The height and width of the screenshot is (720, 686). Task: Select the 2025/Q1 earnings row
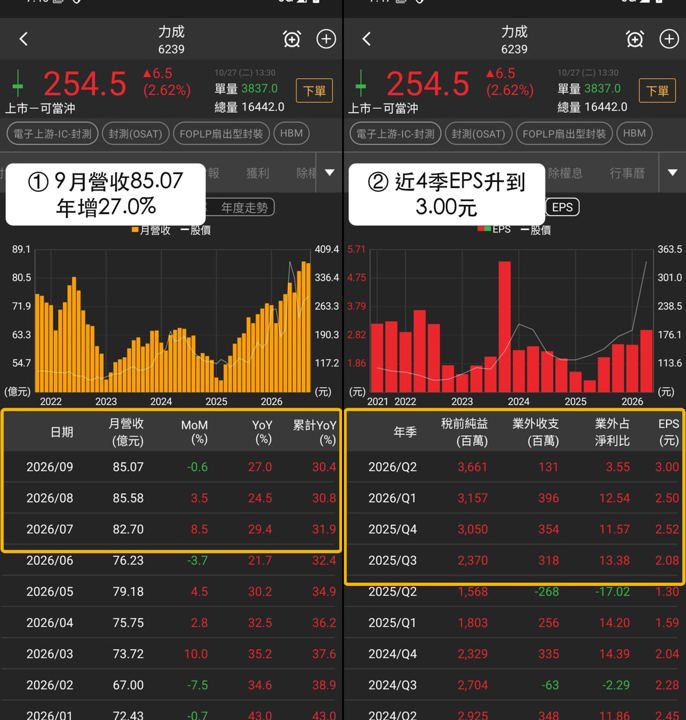514,623
